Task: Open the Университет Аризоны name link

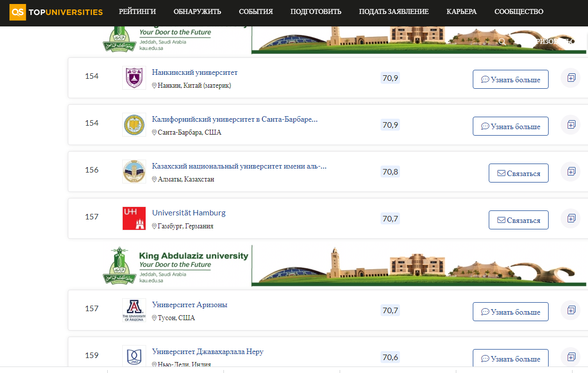Action: click(190, 305)
